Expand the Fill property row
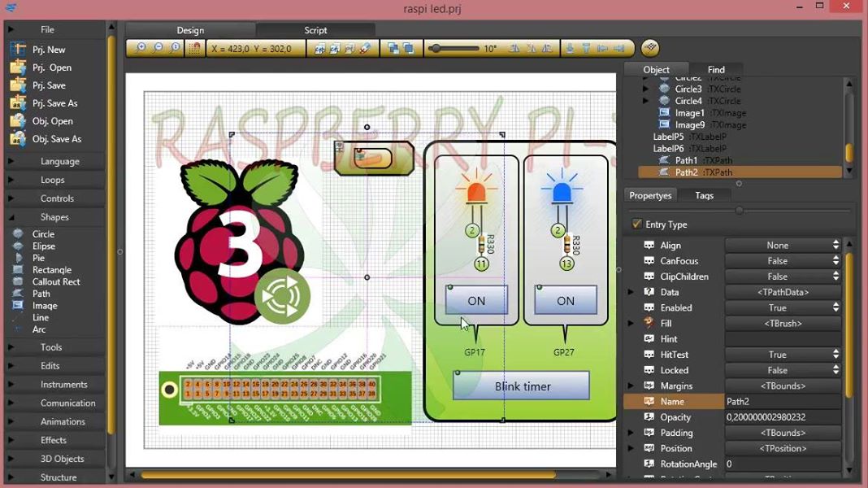The width and height of the screenshot is (868, 488). [x=631, y=323]
